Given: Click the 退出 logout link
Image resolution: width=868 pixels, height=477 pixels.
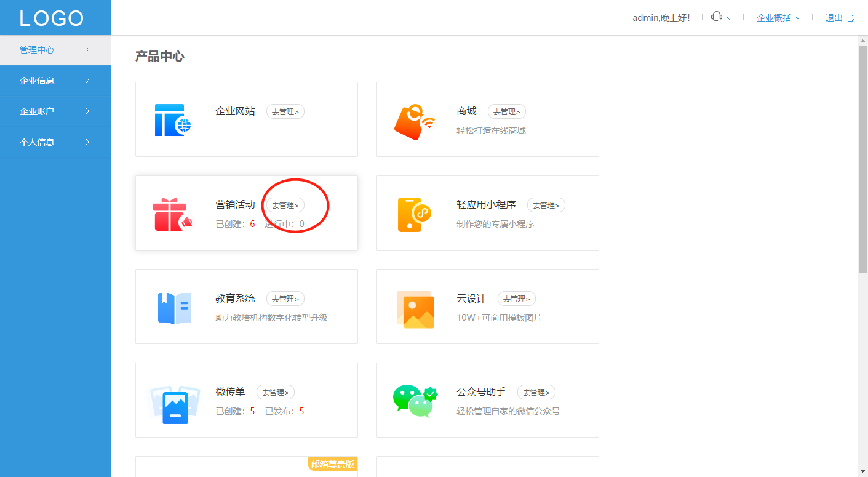Looking at the screenshot, I should [x=834, y=18].
